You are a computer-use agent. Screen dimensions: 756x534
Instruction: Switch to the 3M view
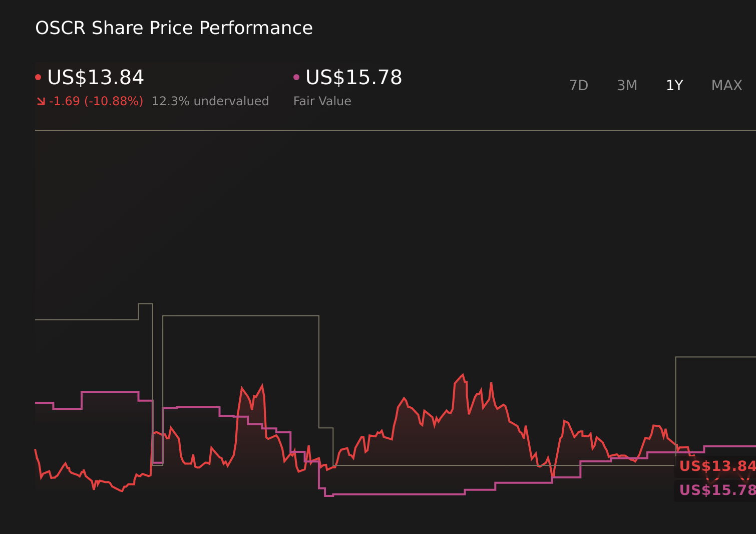point(627,85)
